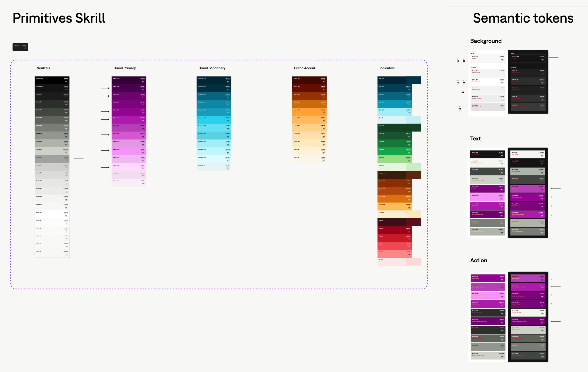Click Neutral 700 Action / Selected token in light Action panel

click(x=488, y=313)
